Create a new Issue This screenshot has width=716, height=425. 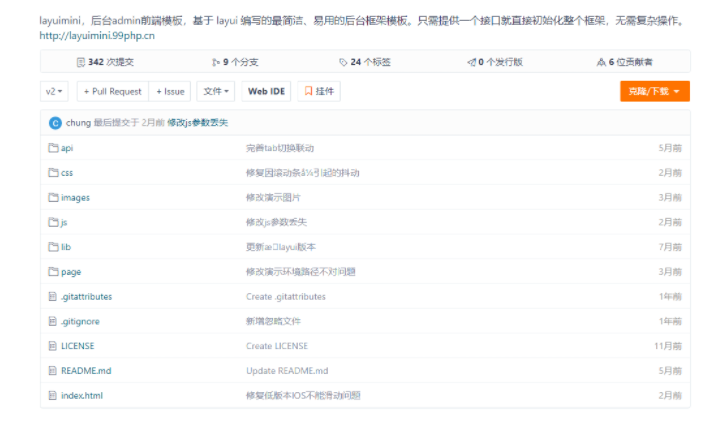170,91
